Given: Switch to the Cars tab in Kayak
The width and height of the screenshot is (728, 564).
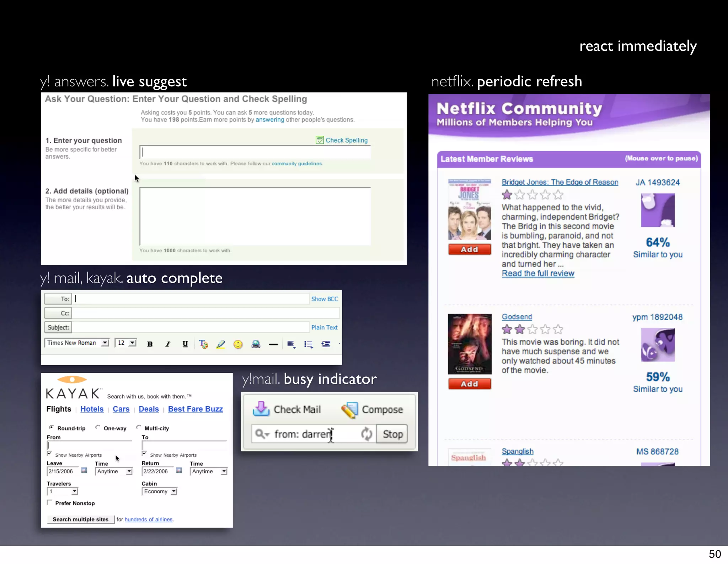Looking at the screenshot, I should click(121, 409).
